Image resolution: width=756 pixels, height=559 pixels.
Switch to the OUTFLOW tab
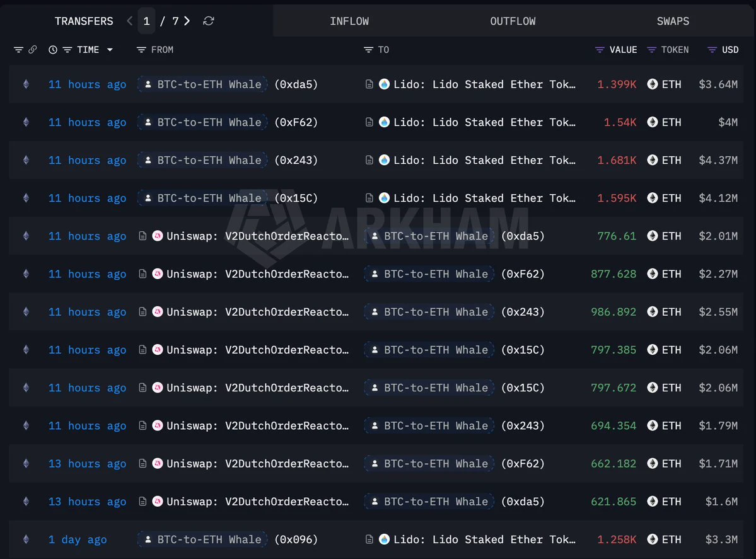pos(513,21)
